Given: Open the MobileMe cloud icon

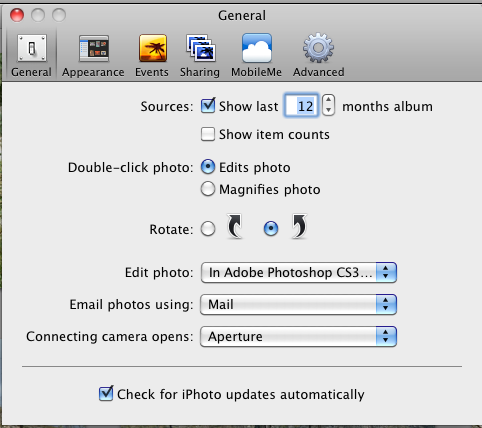Looking at the screenshot, I should click(x=257, y=48).
